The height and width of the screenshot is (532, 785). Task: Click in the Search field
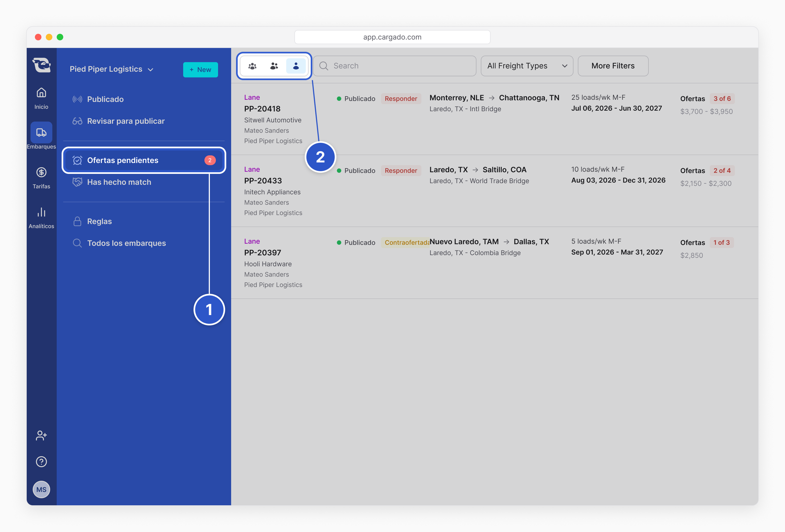coord(394,66)
